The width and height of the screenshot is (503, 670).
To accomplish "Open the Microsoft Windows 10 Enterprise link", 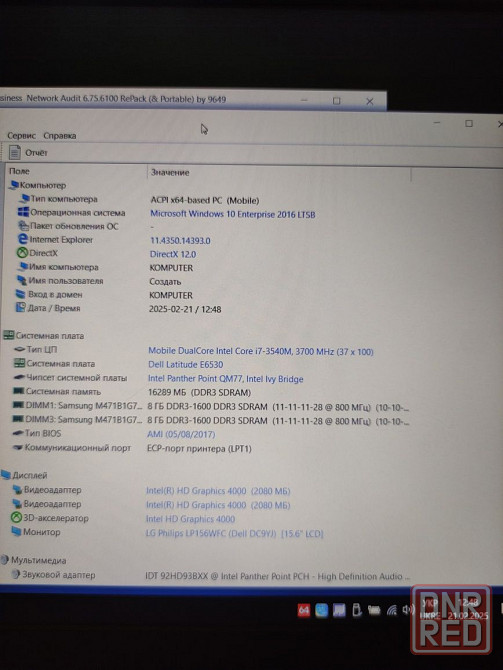I will [x=232, y=214].
